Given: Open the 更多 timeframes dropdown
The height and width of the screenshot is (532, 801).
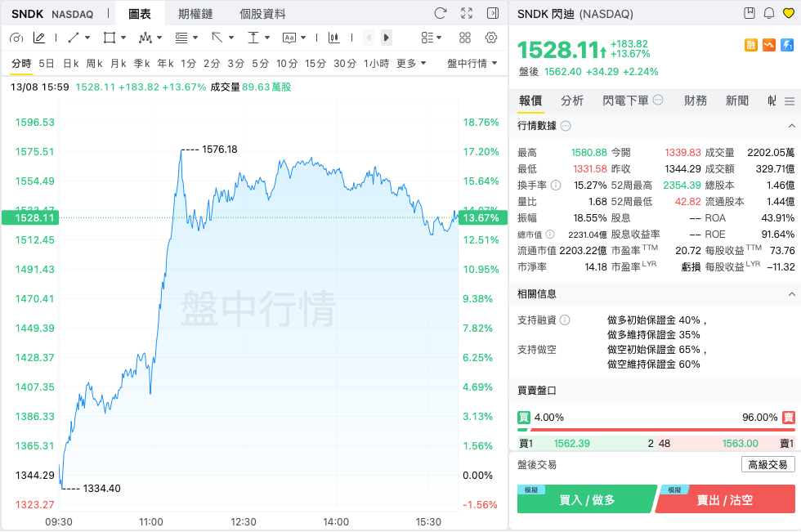Looking at the screenshot, I should tap(411, 64).
